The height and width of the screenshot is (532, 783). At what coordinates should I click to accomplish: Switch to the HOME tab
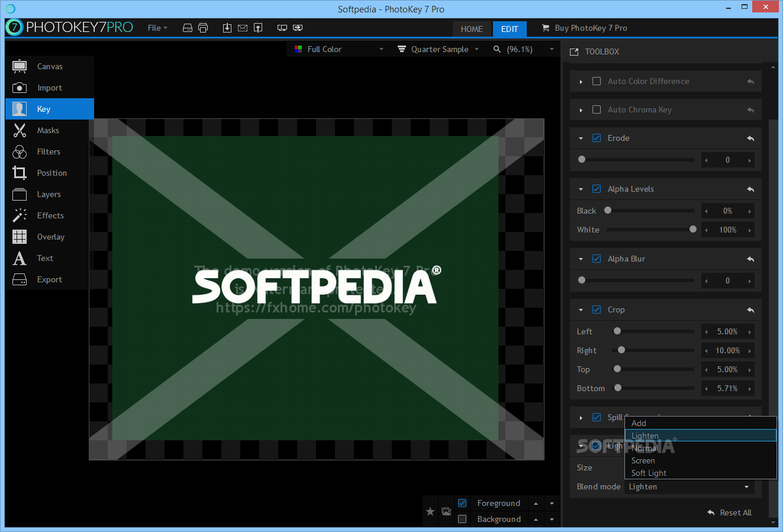click(x=472, y=29)
